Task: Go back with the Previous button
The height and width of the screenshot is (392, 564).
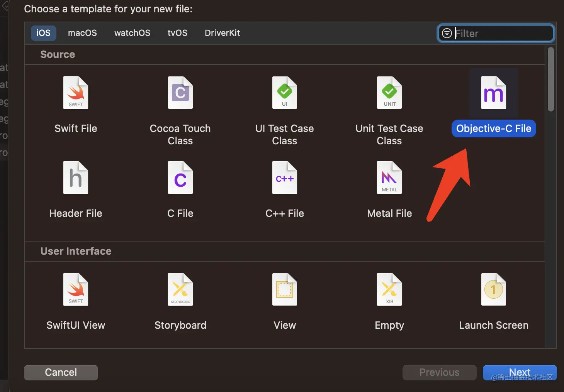Action: coord(440,372)
